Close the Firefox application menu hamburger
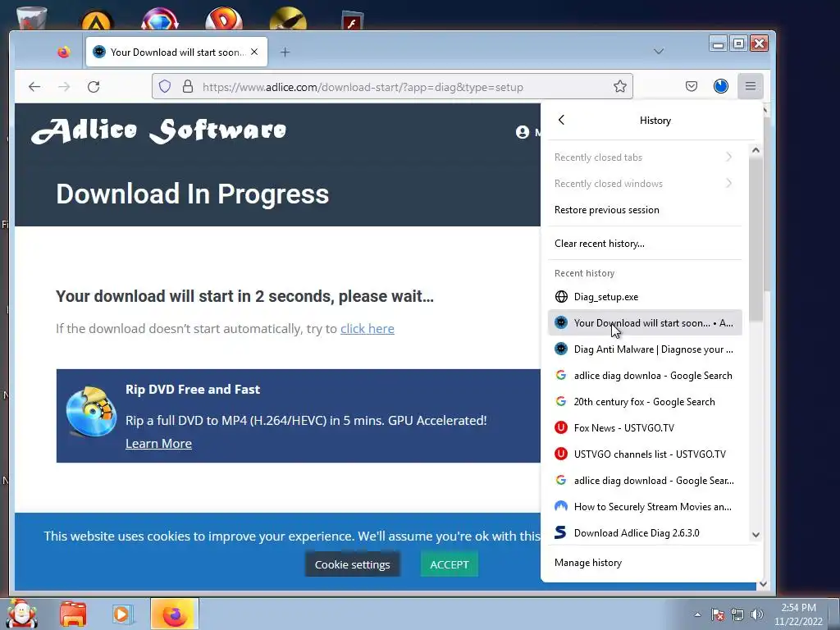Viewport: 840px width, 630px height. click(750, 86)
